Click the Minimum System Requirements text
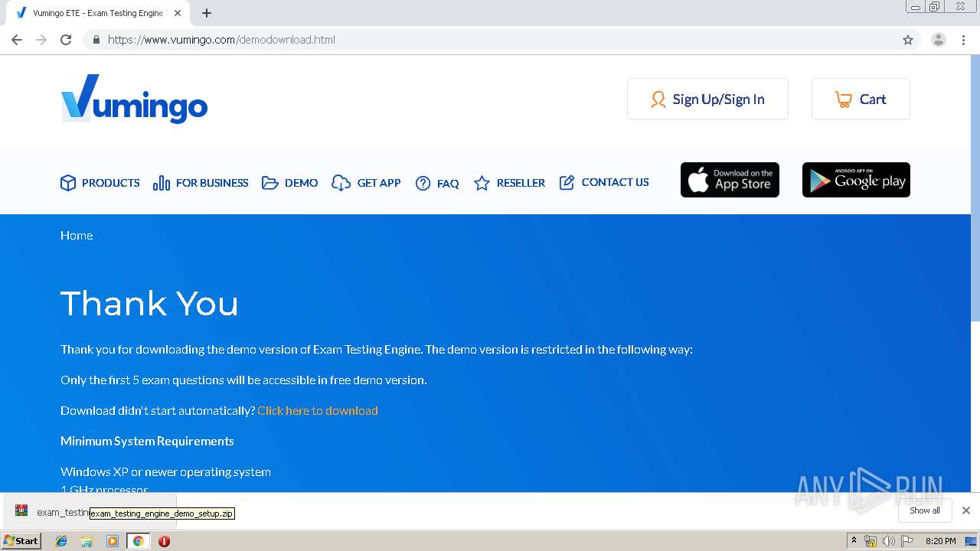The image size is (980, 551). [147, 442]
